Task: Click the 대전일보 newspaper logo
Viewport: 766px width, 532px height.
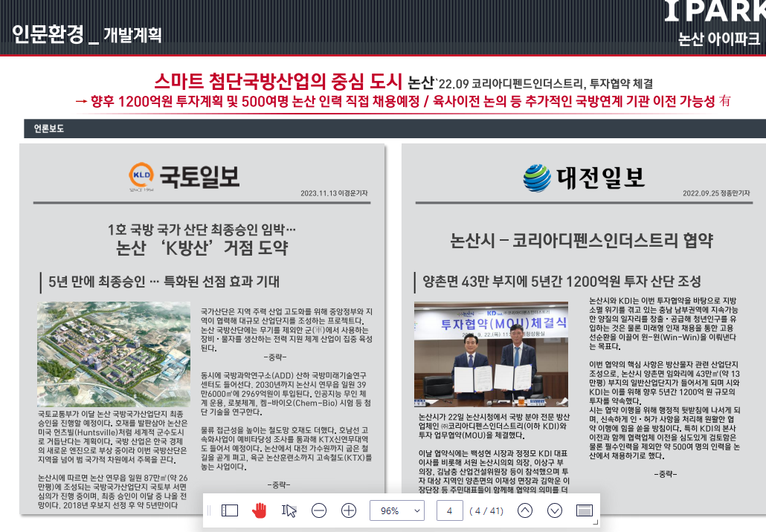Action: (x=584, y=177)
